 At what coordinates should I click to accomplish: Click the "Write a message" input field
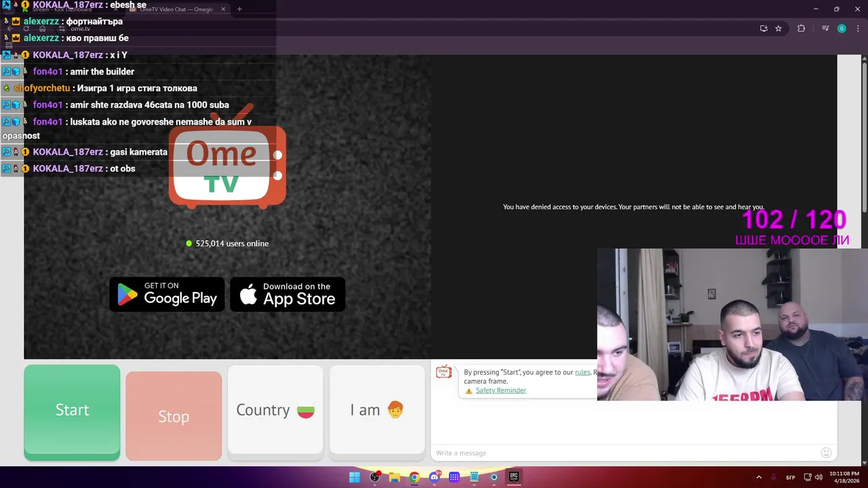tap(624, 453)
